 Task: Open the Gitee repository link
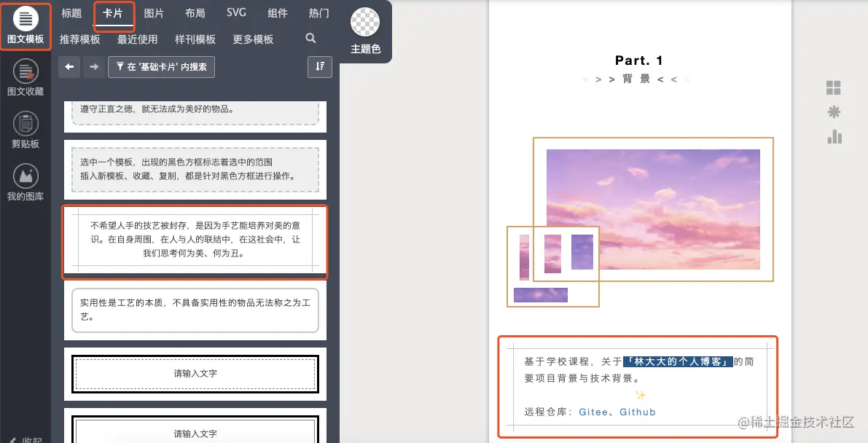(593, 412)
